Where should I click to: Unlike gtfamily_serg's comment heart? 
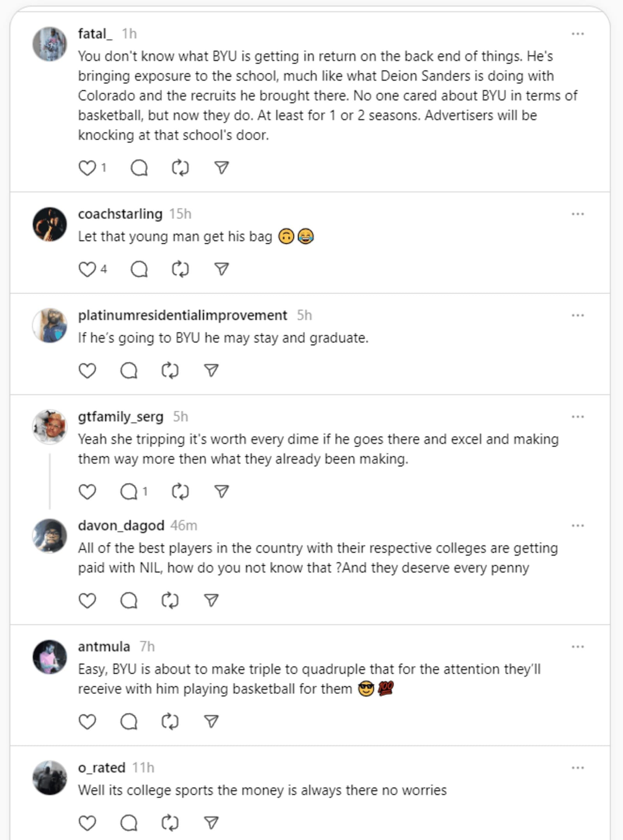click(88, 491)
